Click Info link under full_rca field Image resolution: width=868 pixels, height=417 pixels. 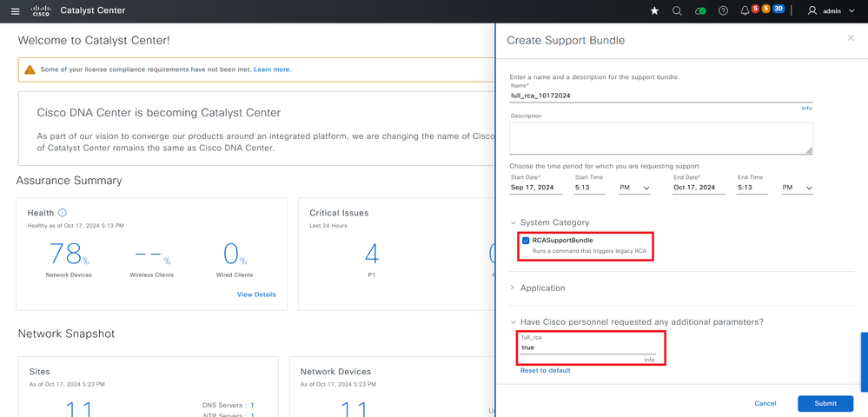point(649,360)
